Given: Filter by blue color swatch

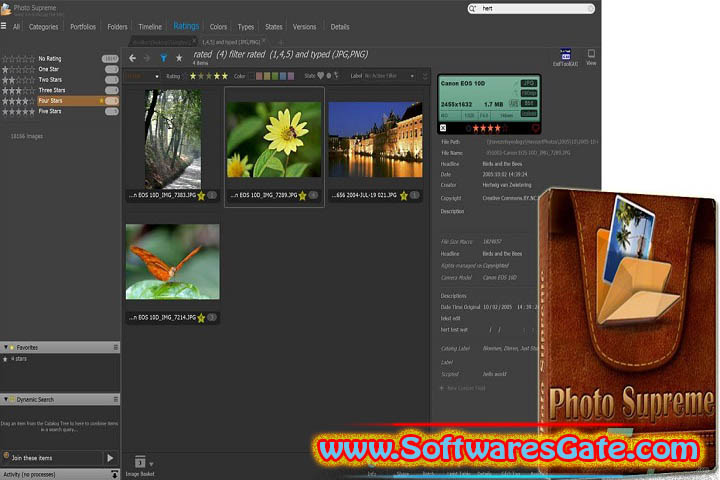Looking at the screenshot, I should coord(283,76).
